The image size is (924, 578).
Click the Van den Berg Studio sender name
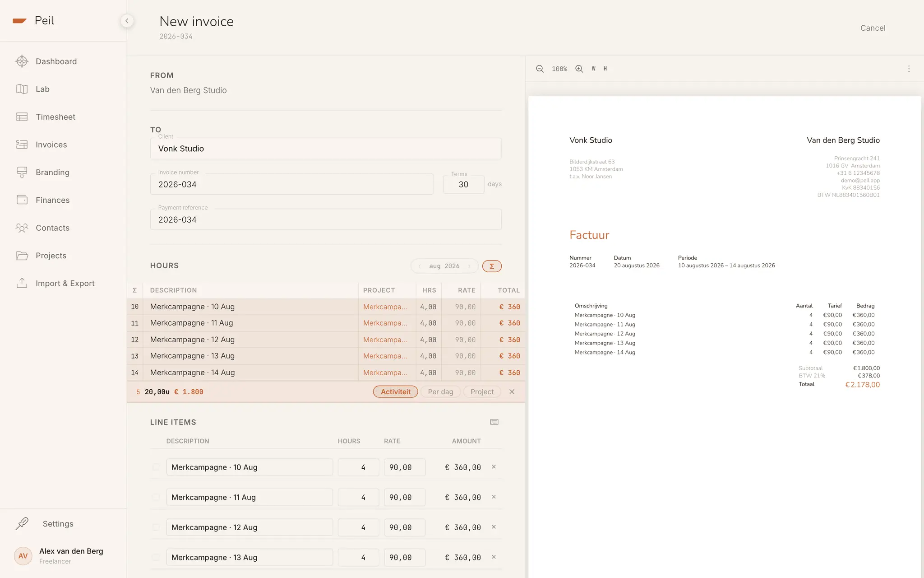[188, 90]
